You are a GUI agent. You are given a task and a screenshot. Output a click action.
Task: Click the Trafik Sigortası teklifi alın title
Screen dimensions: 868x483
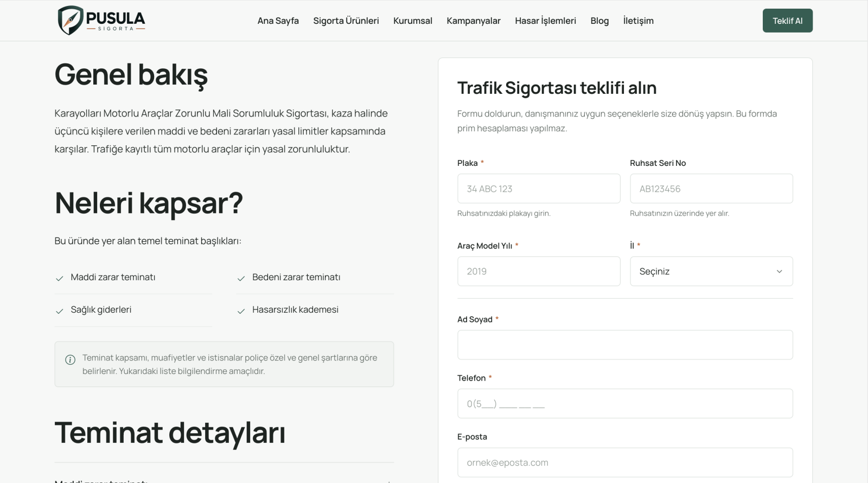557,88
